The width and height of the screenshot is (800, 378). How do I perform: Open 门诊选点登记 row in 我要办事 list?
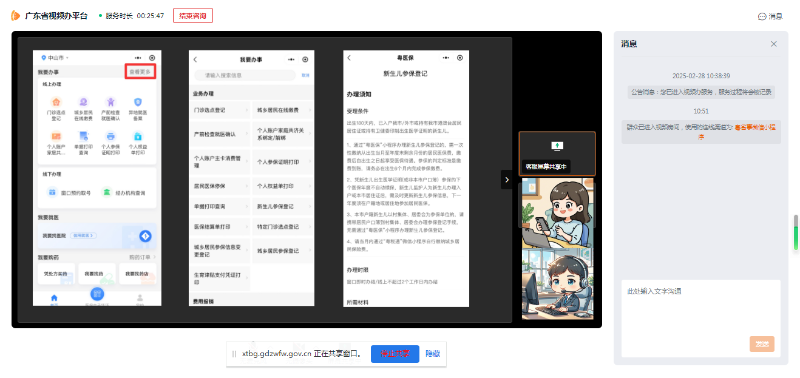pyautogui.click(x=219, y=110)
